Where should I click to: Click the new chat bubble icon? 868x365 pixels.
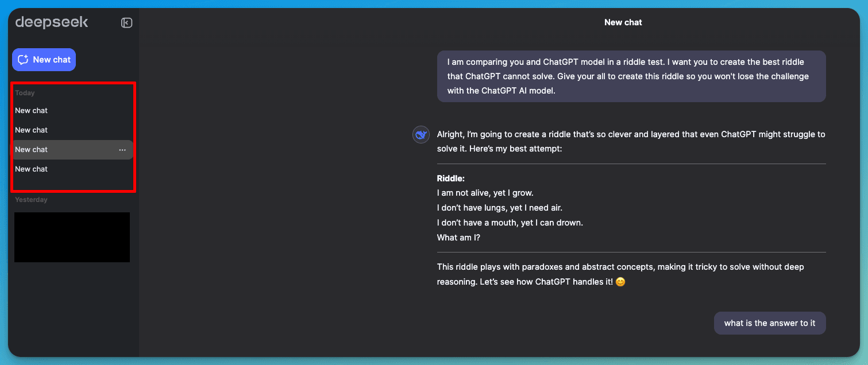(22, 59)
